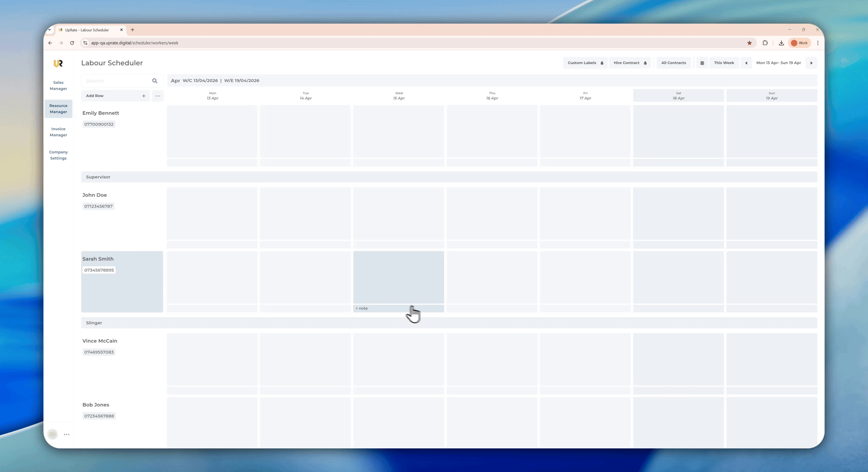The width and height of the screenshot is (868, 472).
Task: Open Invoice Manager in sidebar
Action: (58, 132)
